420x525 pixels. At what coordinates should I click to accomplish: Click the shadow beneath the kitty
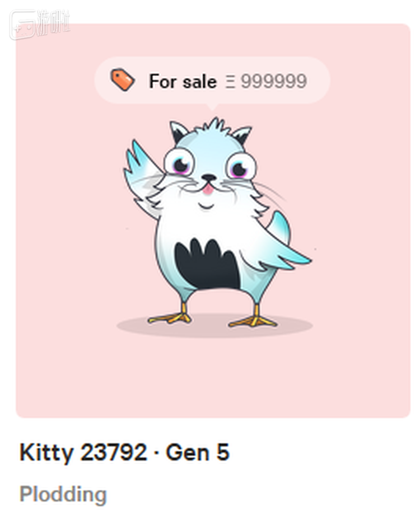point(214,325)
